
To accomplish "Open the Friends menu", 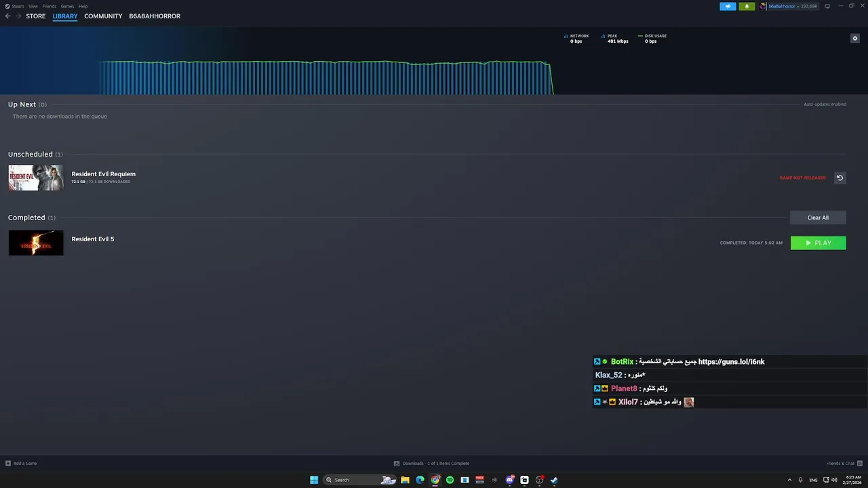I will (50, 6).
